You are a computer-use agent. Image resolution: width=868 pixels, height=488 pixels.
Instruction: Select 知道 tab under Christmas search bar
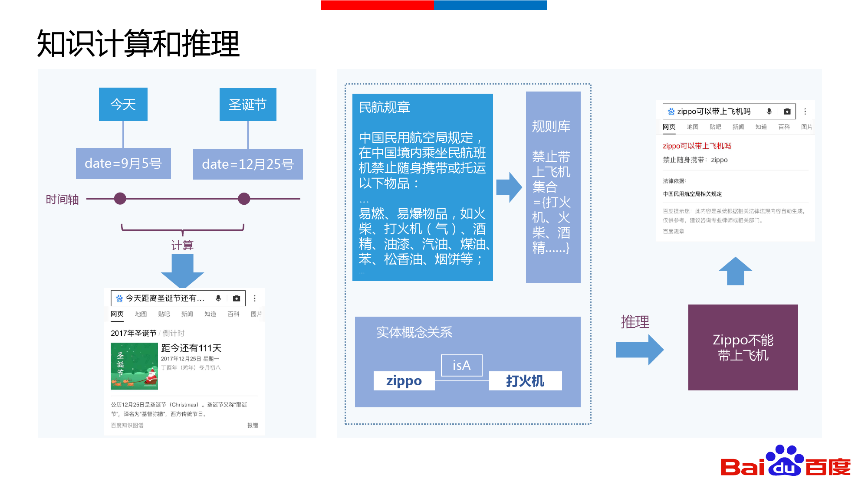(210, 314)
